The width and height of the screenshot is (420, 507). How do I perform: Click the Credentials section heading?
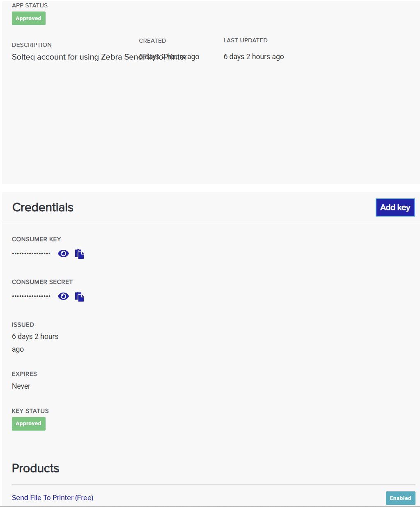click(x=43, y=207)
